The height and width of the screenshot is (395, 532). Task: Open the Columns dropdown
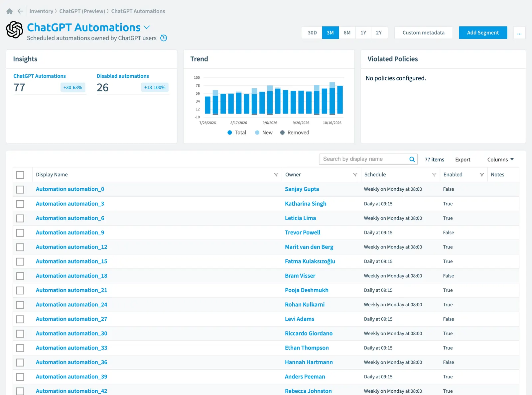[x=500, y=159]
